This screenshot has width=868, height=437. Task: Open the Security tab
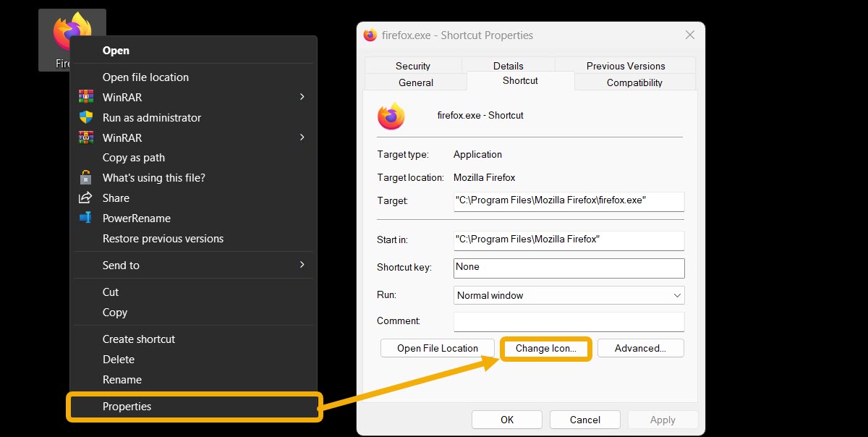[413, 65]
